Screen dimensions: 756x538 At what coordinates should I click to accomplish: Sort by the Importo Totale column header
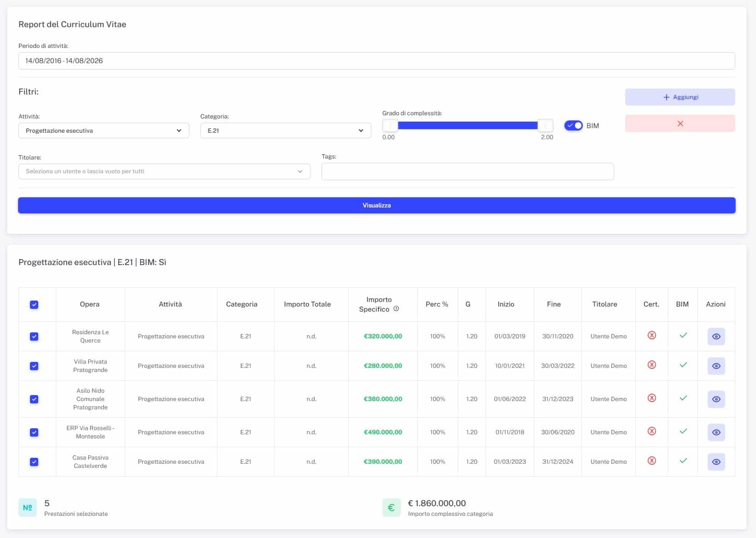[x=307, y=304]
